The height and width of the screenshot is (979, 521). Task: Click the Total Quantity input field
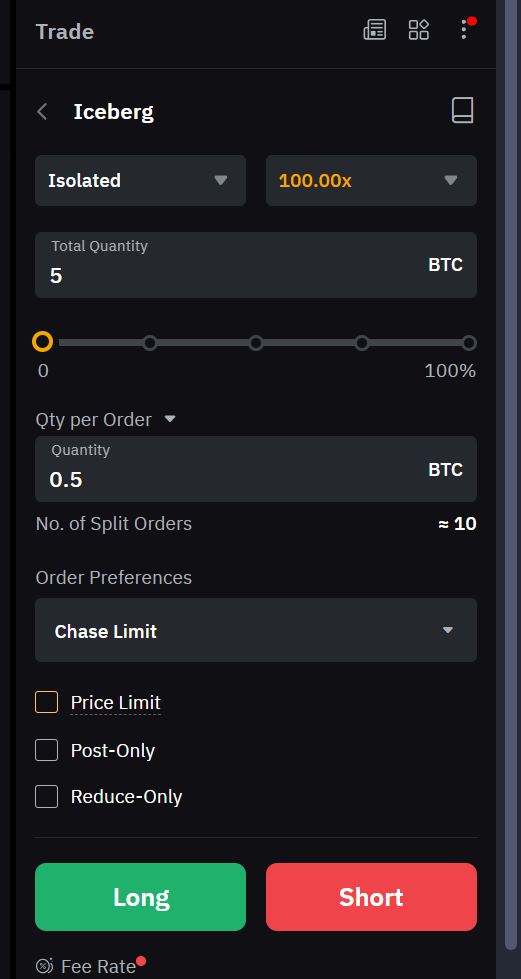click(256, 265)
